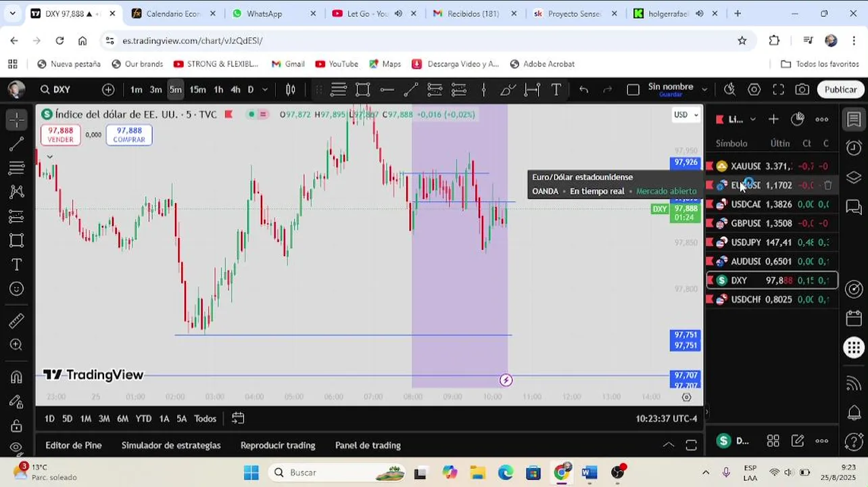This screenshot has height=487, width=868.
Task: Open the emoji icons tool
Action: 17,289
